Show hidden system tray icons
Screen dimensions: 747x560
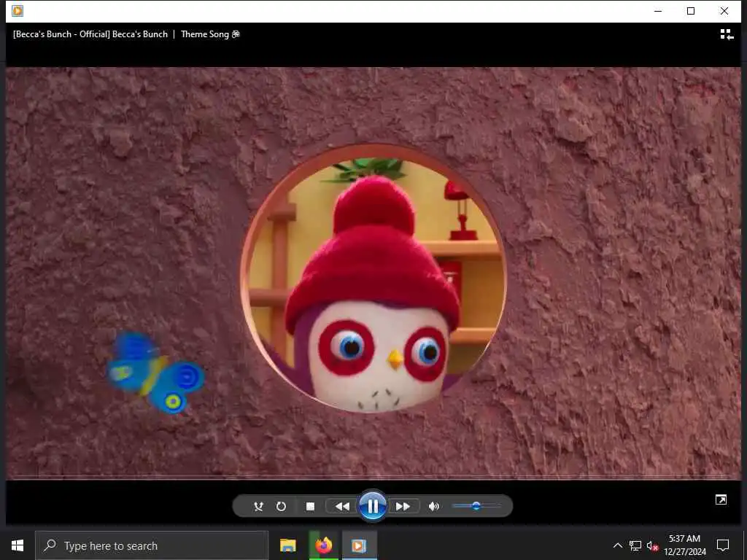617,545
